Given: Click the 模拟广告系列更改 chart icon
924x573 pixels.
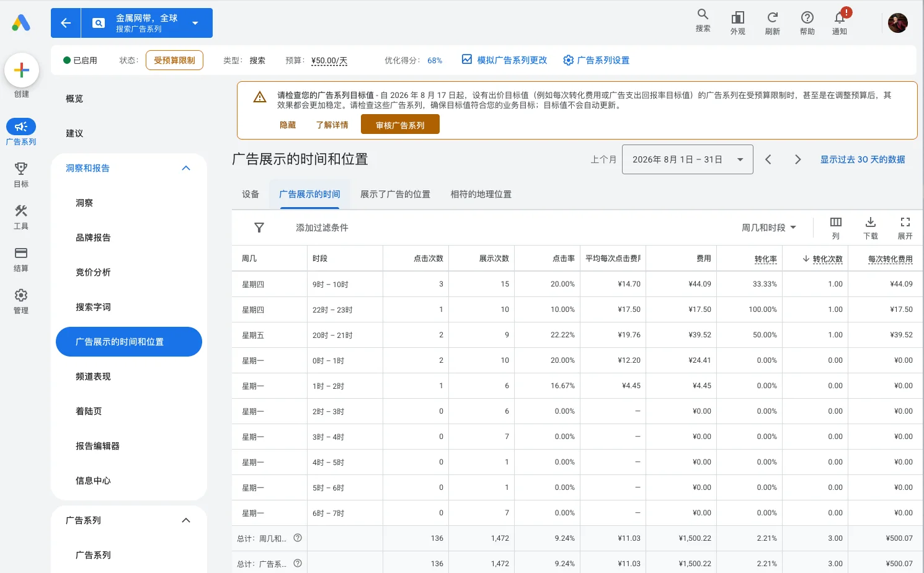Looking at the screenshot, I should point(467,60).
